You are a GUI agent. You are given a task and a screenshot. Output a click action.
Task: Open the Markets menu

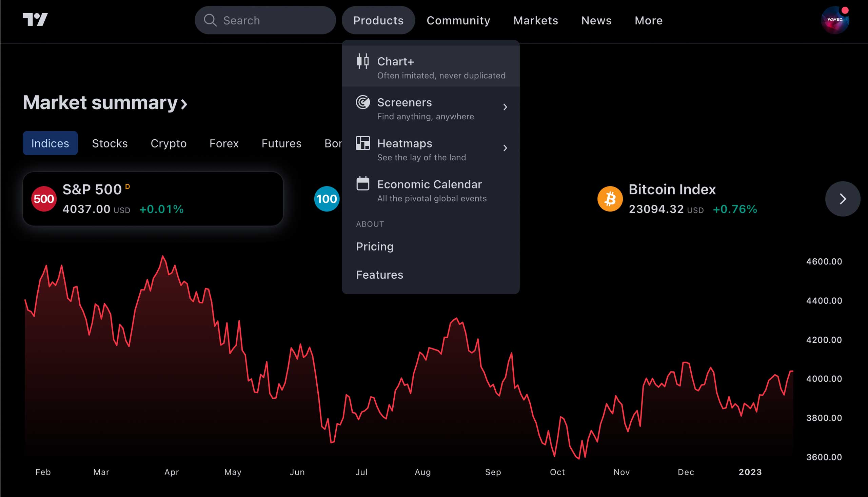click(x=535, y=20)
